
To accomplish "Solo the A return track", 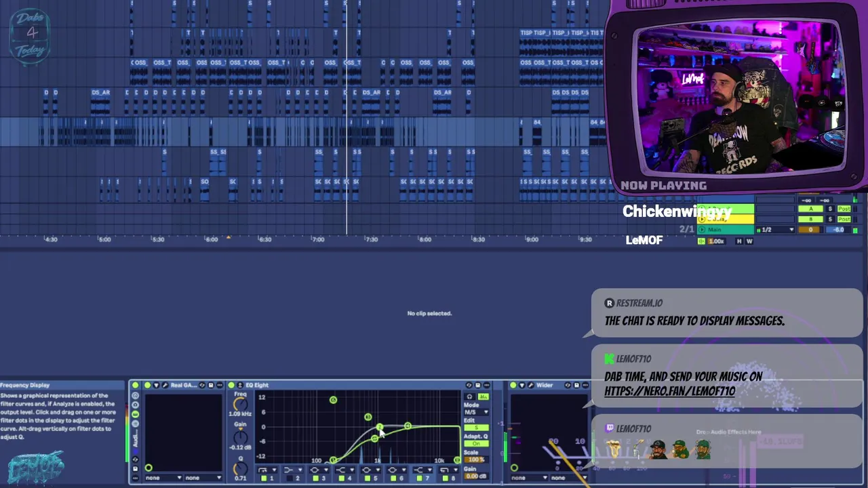I will (830, 209).
